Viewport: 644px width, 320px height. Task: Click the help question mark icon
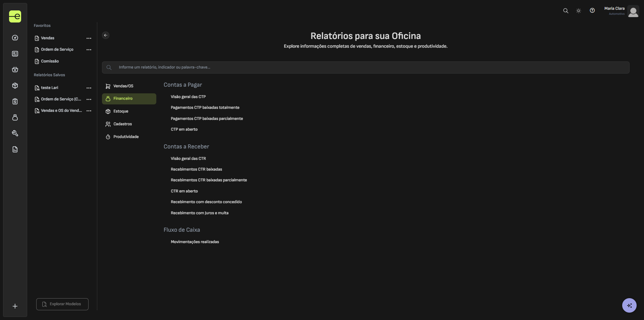(592, 11)
